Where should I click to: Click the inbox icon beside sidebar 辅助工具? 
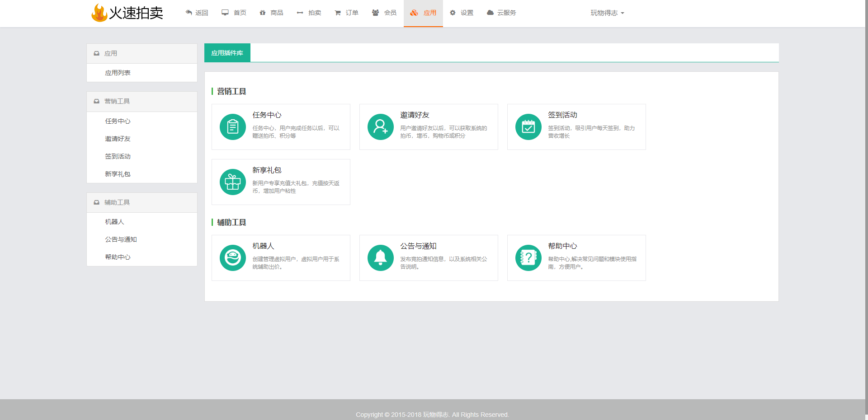[96, 202]
